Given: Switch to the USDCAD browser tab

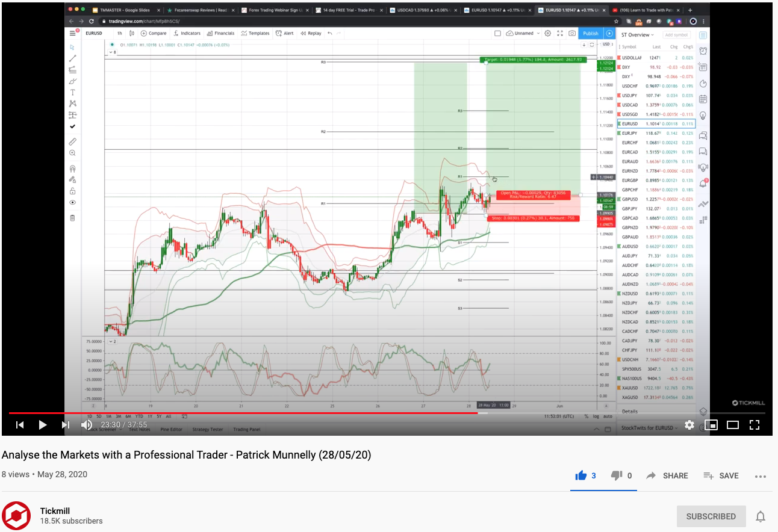Looking at the screenshot, I should point(423,10).
